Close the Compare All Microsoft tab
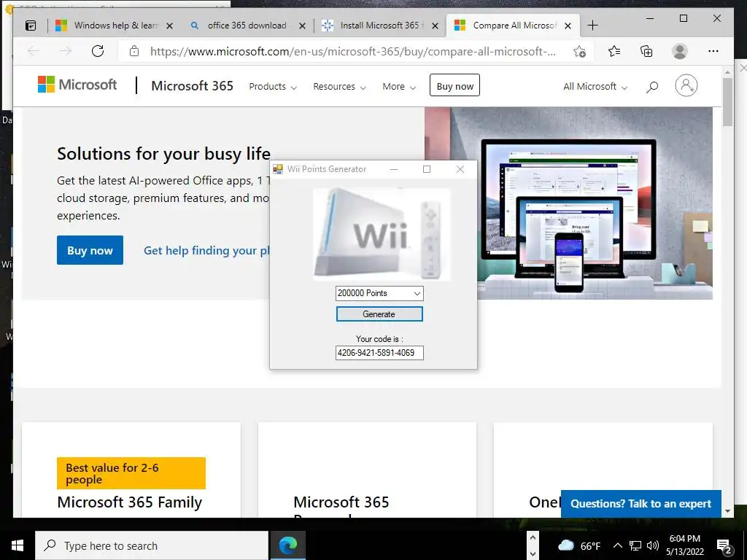The image size is (747, 560). [568, 26]
